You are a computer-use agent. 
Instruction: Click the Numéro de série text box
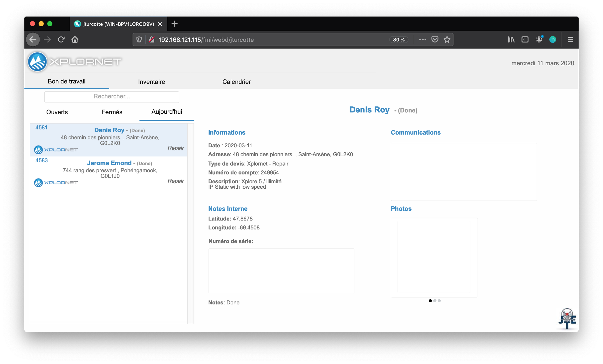281,270
